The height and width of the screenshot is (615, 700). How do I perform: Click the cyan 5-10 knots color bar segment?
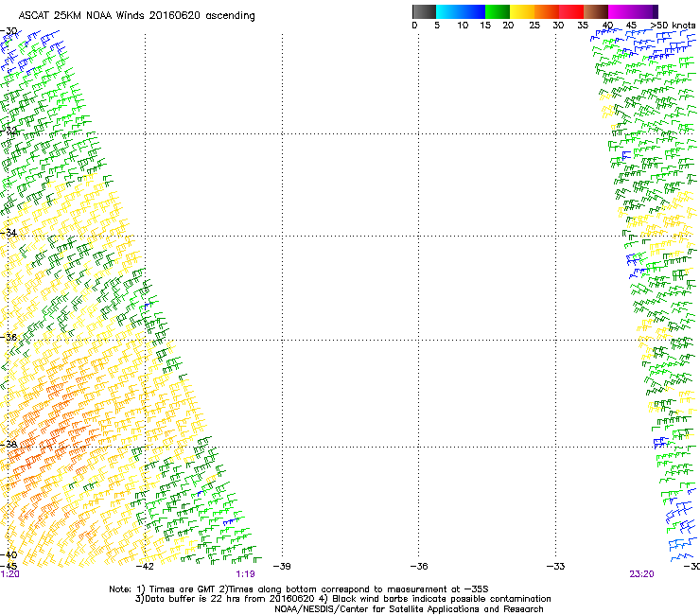[x=448, y=11]
